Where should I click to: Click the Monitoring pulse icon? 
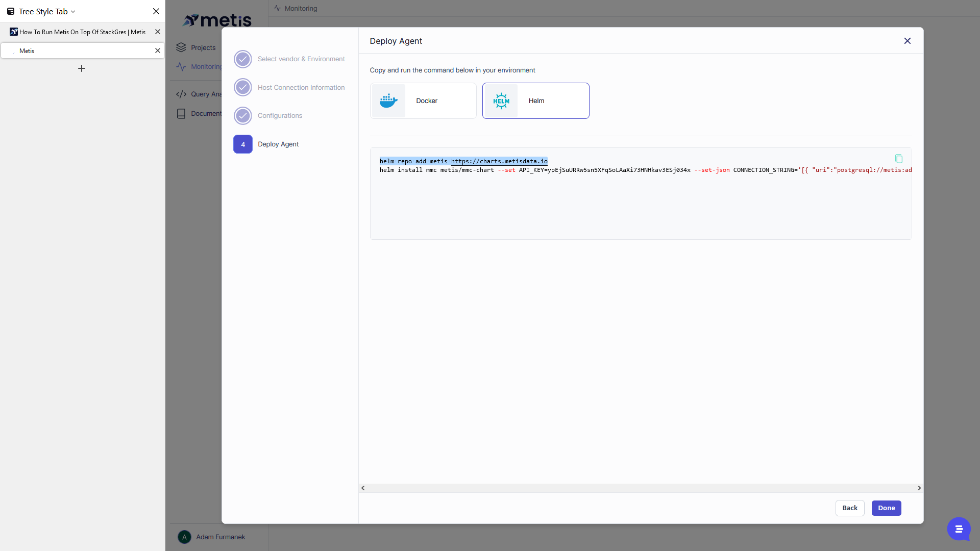click(181, 67)
